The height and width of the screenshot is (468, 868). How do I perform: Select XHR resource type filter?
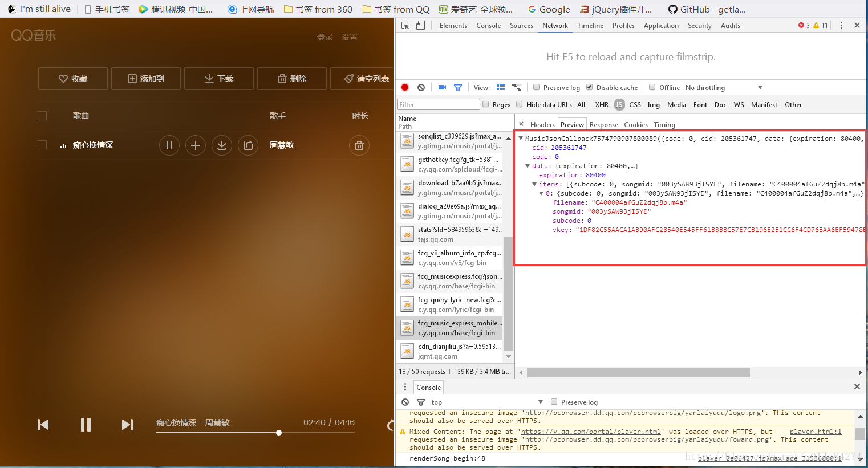tap(602, 104)
